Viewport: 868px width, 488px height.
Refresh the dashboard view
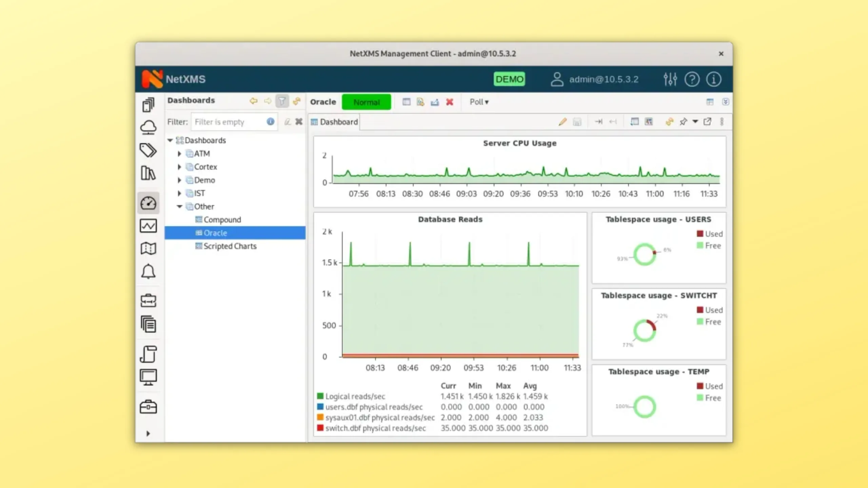pos(669,122)
